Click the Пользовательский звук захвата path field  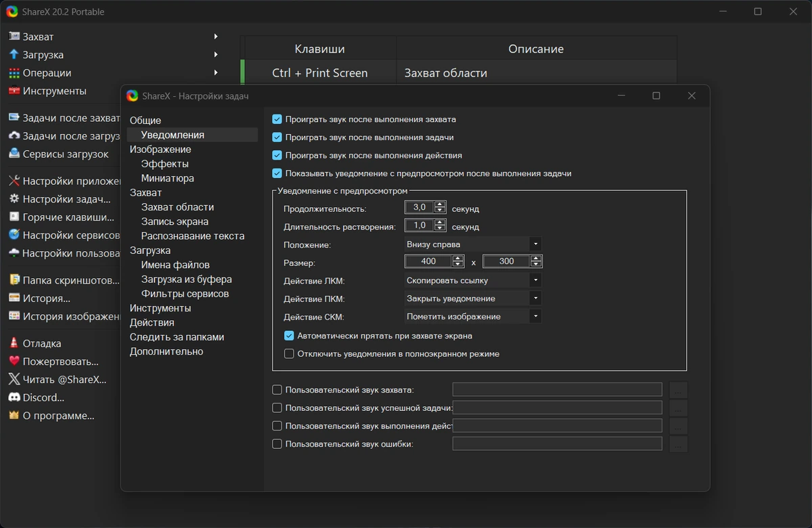tap(557, 390)
